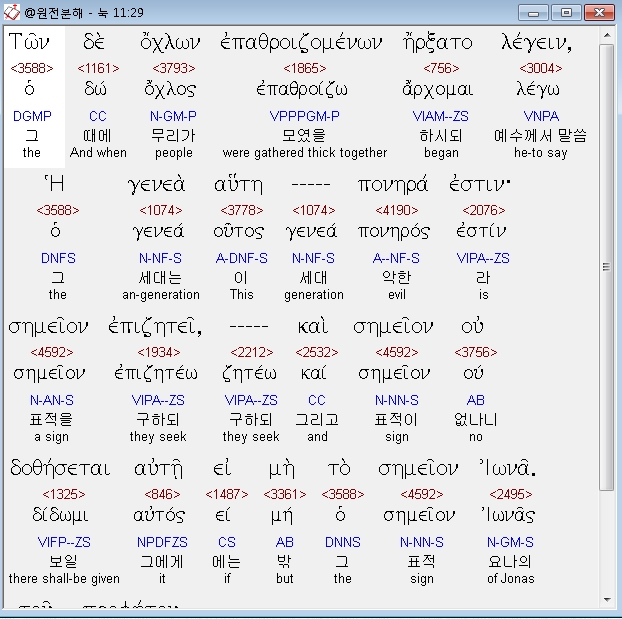Click the lemma δίδωμι
The image size is (622, 619).
click(x=60, y=516)
